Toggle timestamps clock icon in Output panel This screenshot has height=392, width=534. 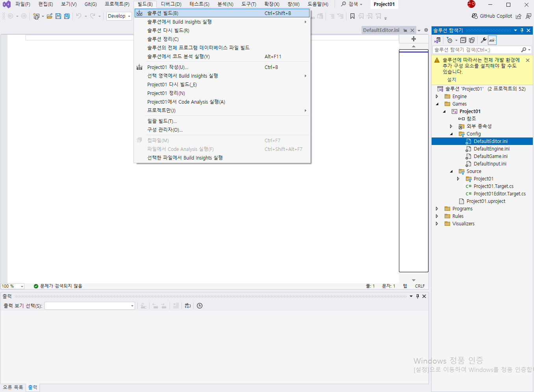pyautogui.click(x=200, y=306)
